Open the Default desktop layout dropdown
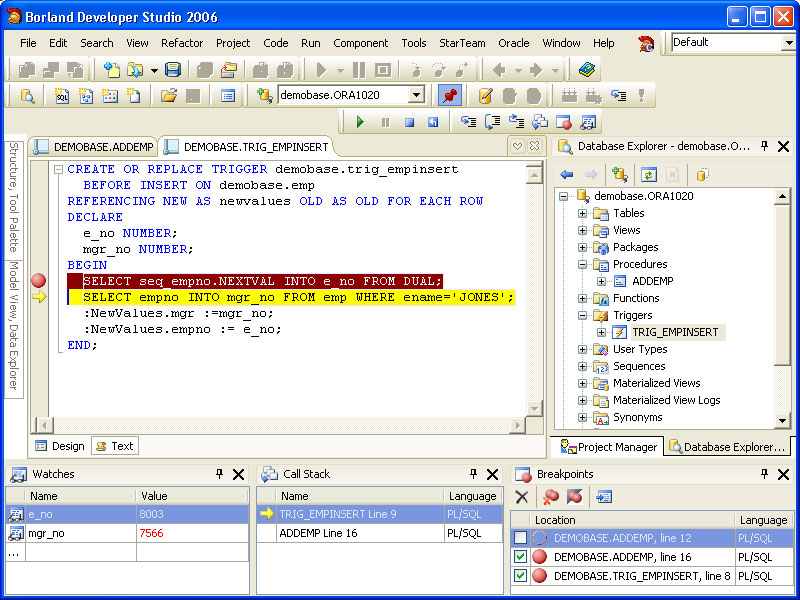Screen dimensions: 800x600 click(x=788, y=43)
